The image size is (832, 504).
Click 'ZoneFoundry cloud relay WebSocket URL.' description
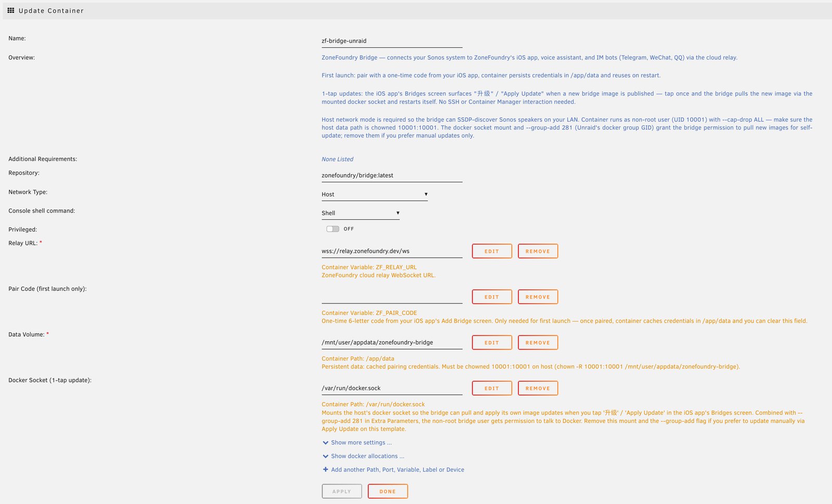pyautogui.click(x=379, y=275)
